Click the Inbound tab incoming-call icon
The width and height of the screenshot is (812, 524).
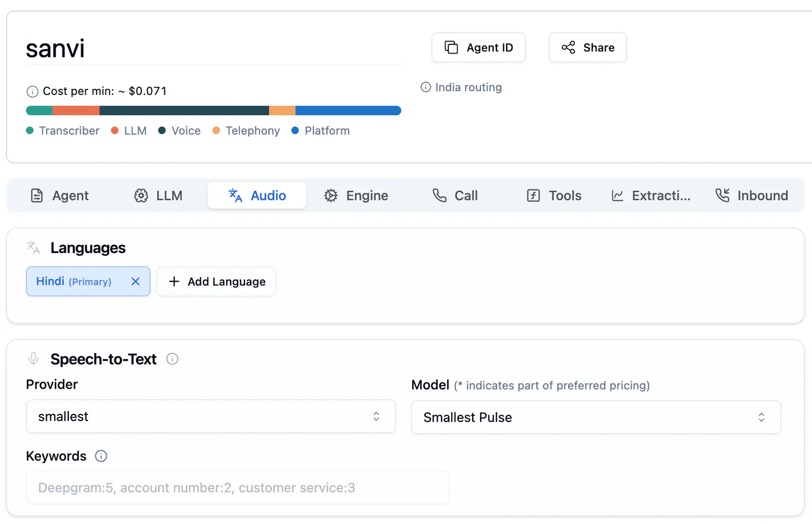pos(722,195)
